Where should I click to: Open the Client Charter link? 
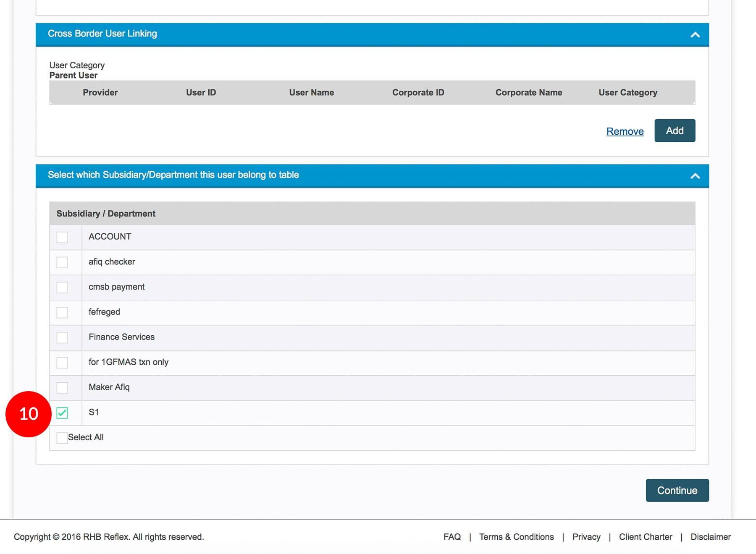click(x=645, y=537)
